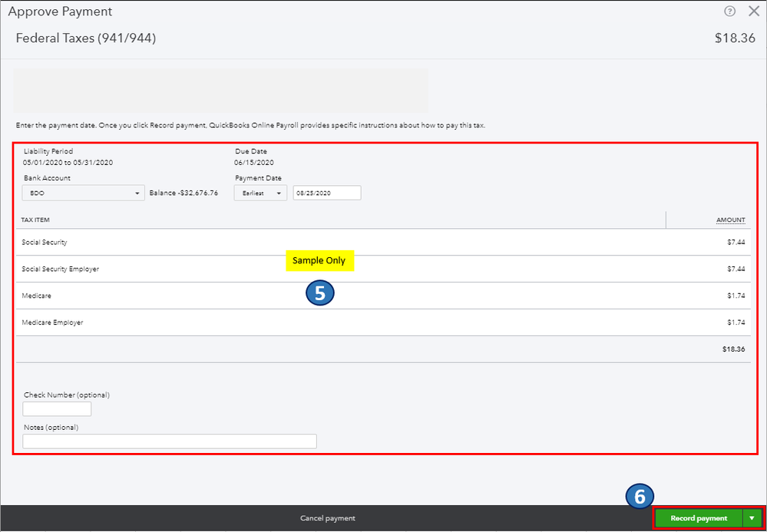This screenshot has width=767, height=532.
Task: Click the Check Number optional field
Action: click(x=58, y=409)
